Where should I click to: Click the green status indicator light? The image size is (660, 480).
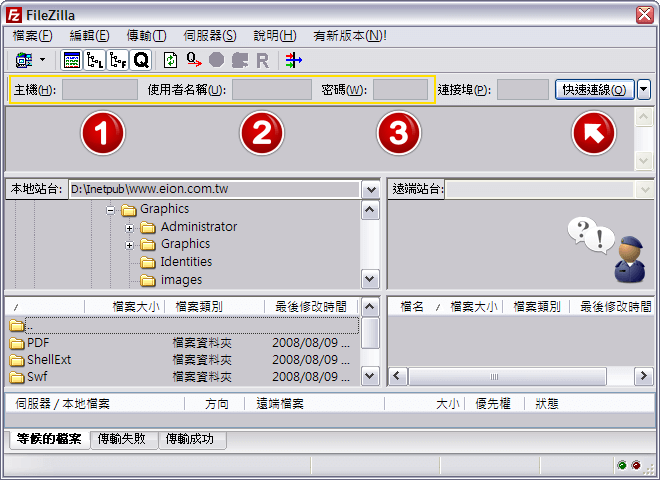[622, 465]
